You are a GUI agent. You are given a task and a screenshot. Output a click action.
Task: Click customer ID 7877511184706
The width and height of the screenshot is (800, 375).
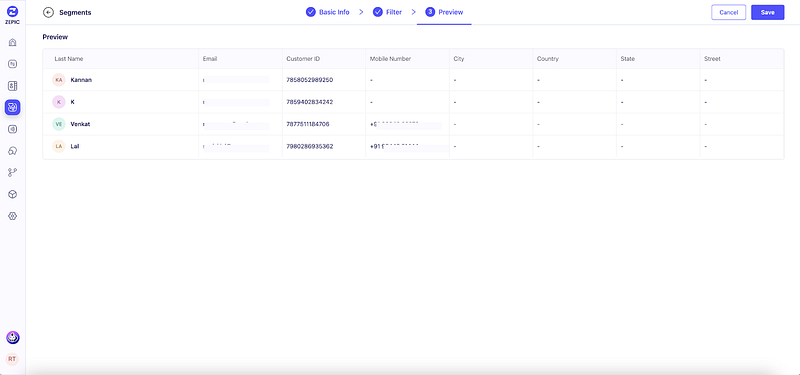coord(308,124)
